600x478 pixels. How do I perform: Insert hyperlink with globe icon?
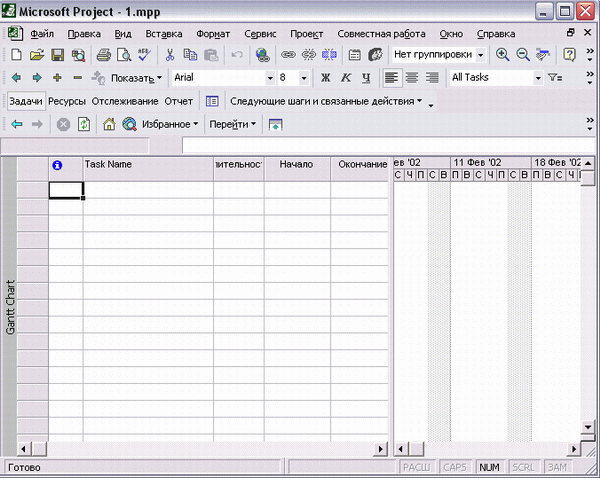tap(262, 55)
